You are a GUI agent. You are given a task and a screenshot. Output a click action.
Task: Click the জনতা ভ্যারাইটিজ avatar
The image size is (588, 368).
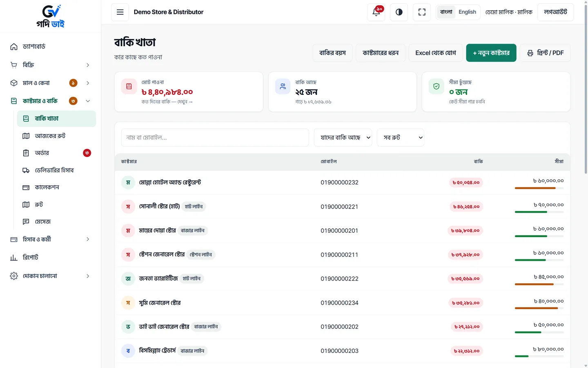[128, 279]
